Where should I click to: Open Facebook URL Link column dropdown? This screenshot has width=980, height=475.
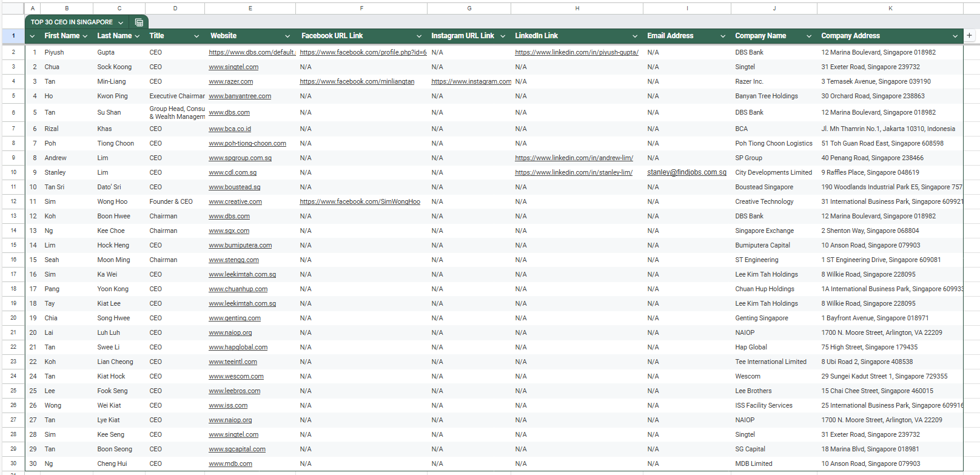click(419, 36)
